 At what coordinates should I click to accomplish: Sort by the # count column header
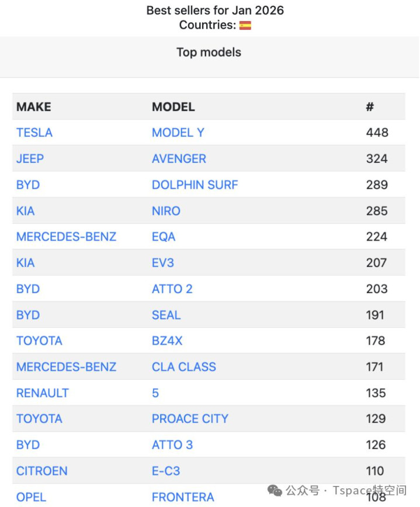(370, 107)
